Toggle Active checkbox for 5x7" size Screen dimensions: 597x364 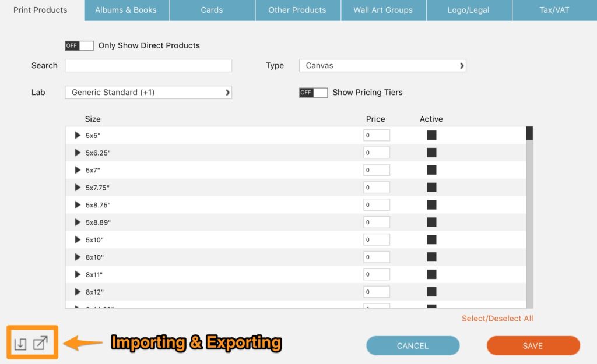coord(431,170)
